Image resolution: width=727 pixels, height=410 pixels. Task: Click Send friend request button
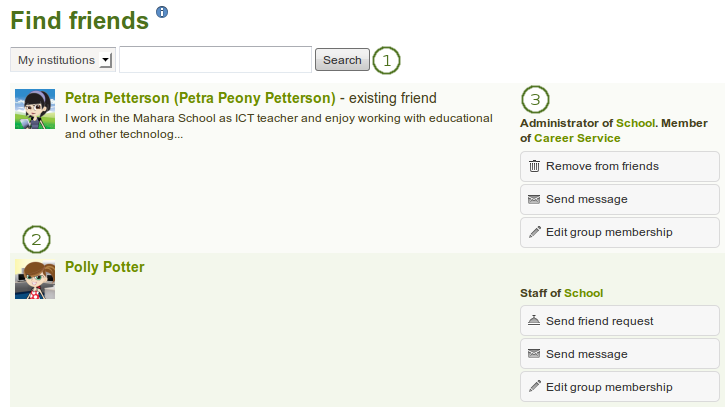coord(619,321)
